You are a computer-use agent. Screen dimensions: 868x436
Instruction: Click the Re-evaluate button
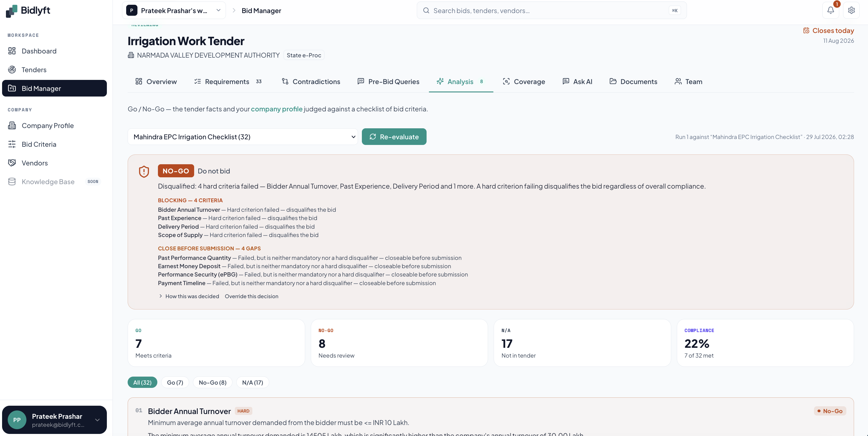(x=394, y=137)
